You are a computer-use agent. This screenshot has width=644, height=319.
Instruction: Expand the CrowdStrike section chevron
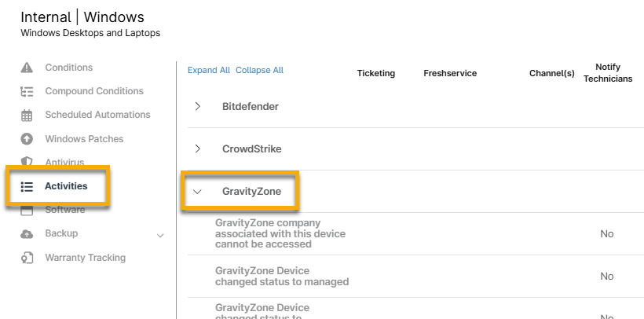pos(197,148)
